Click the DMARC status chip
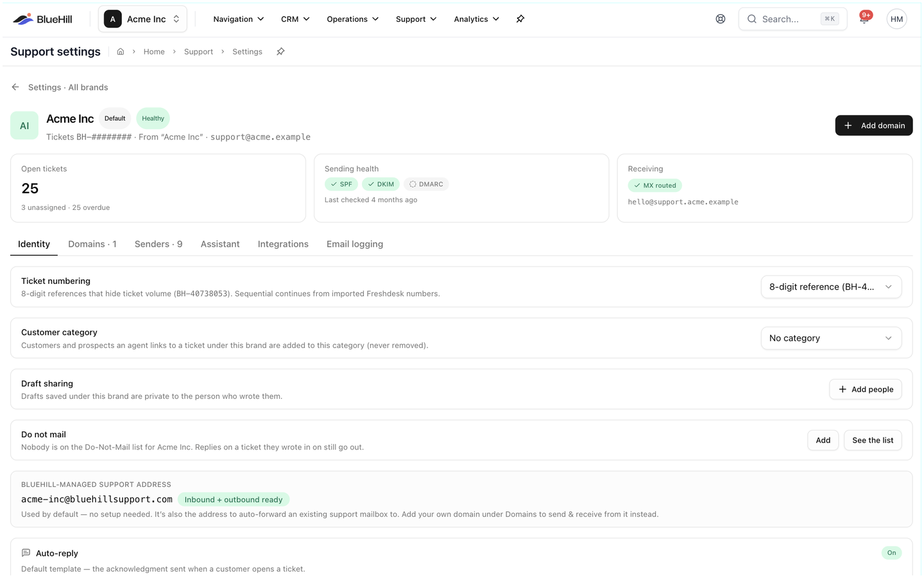This screenshot has width=924, height=578. tap(426, 184)
